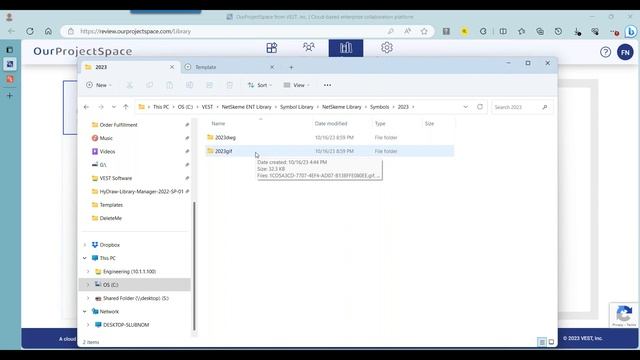Open VEST Software folder in sidebar
The height and width of the screenshot is (360, 640).
click(116, 178)
